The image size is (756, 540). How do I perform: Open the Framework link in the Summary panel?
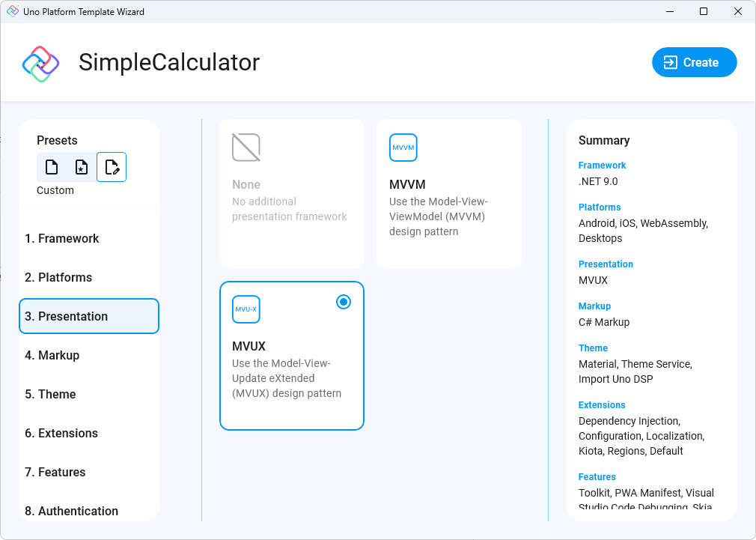[602, 165]
